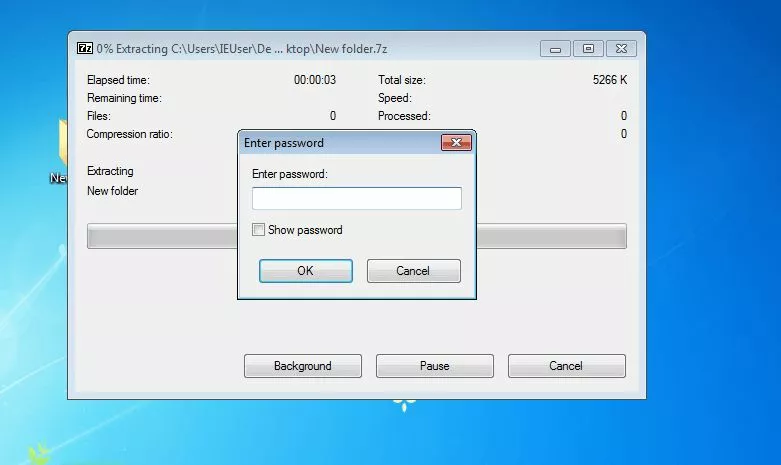Click the Elapsed time value 00:00:03
This screenshot has width=781, height=465.
tap(315, 80)
